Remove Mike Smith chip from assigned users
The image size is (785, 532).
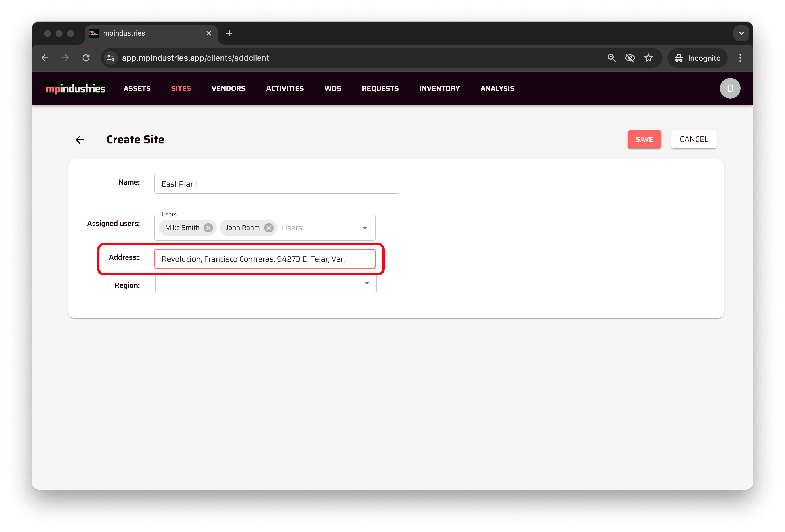[x=208, y=228]
